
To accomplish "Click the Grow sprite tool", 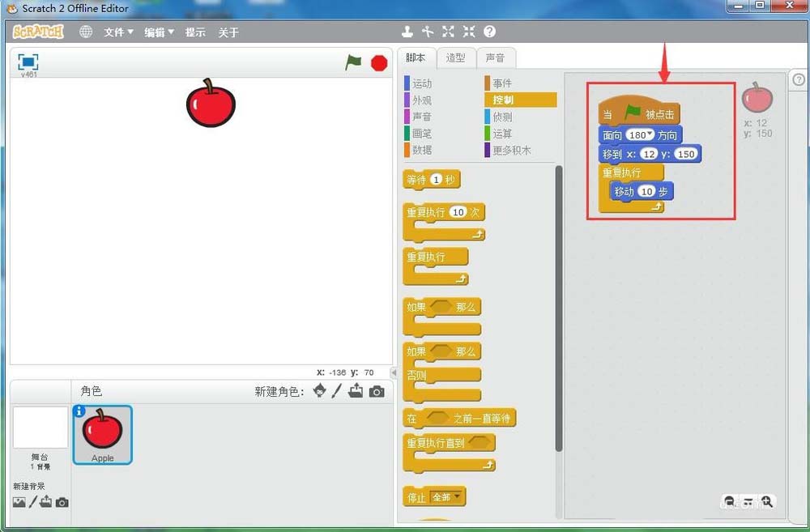I will click(x=448, y=32).
